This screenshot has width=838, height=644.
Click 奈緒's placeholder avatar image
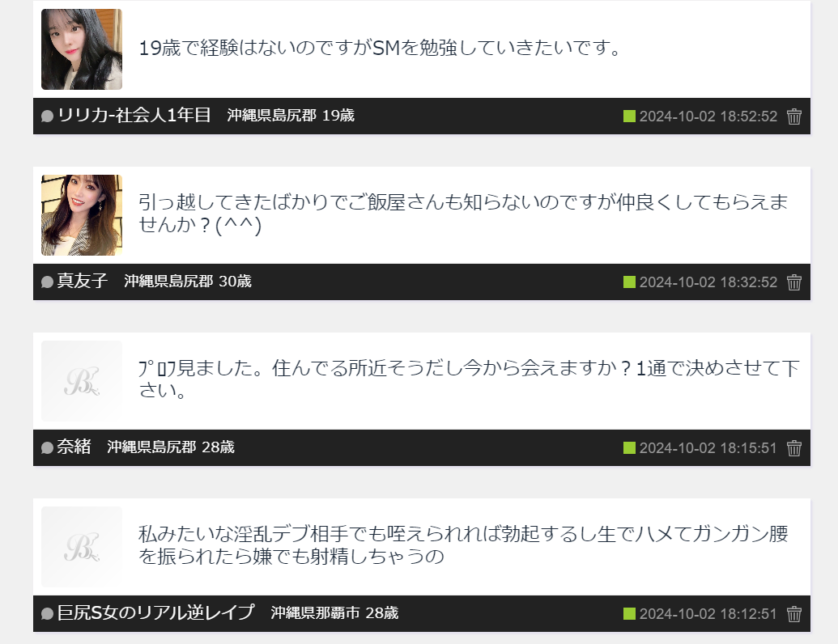point(82,381)
